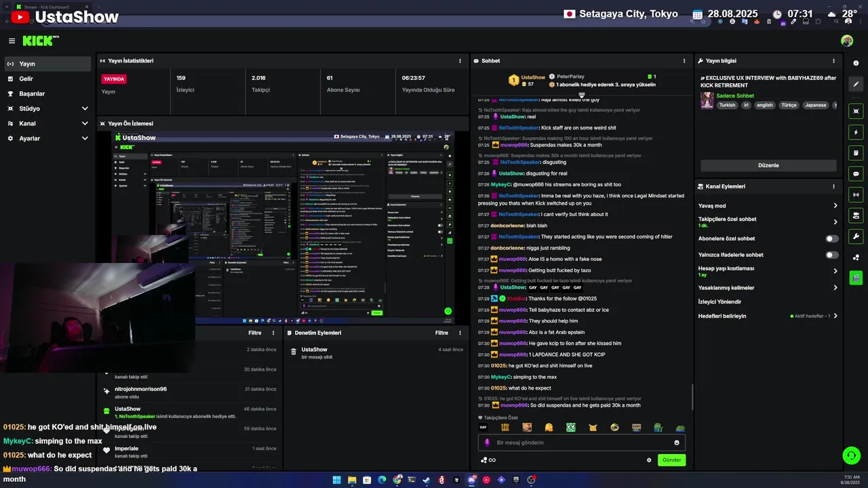The width and height of the screenshot is (868, 488).
Task: Click the emoji picker icon in message box
Action: (x=677, y=443)
